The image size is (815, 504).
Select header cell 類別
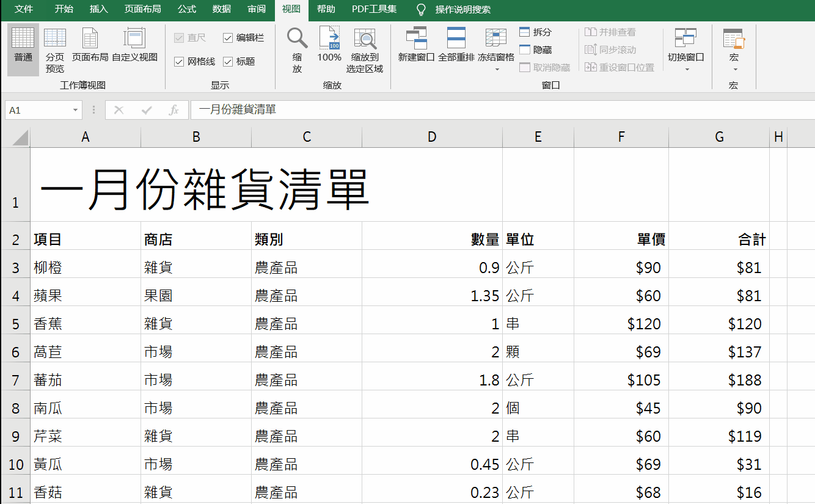pos(307,236)
